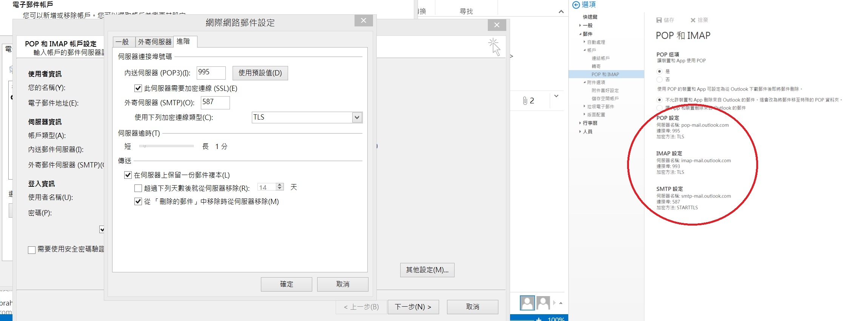Viewport: 868px width, 321px height.
Task: Expand 垃圾電子郵件 in the options tree
Action: [x=584, y=106]
